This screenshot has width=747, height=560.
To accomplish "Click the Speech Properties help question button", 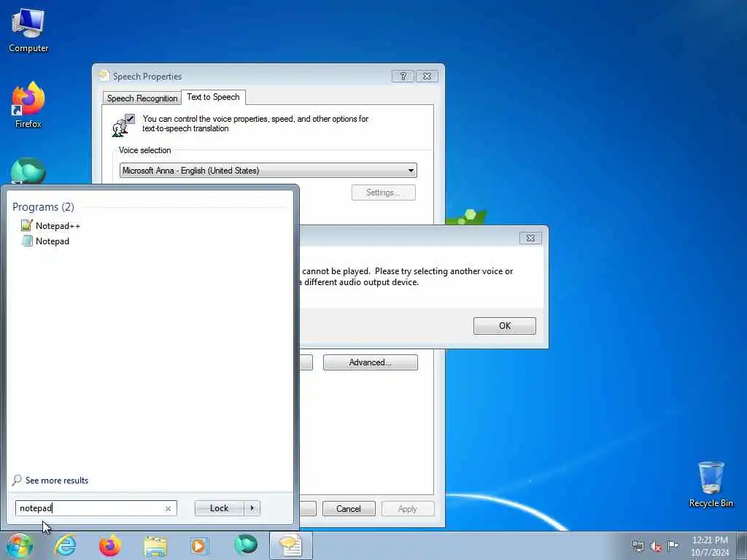I will [x=403, y=76].
